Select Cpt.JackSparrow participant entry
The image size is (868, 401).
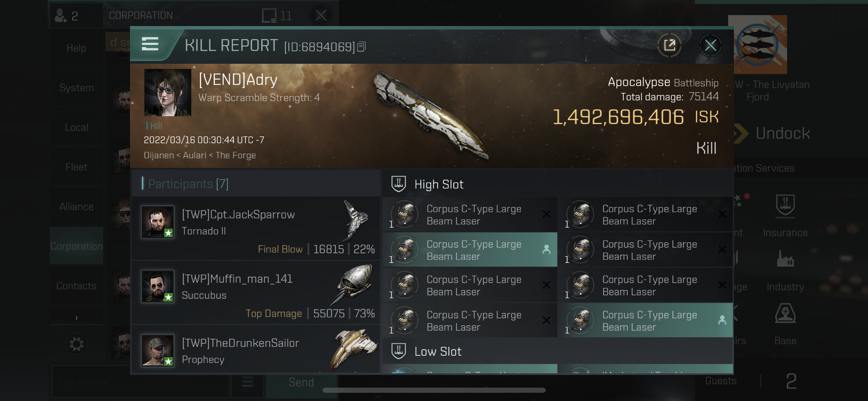[256, 228]
